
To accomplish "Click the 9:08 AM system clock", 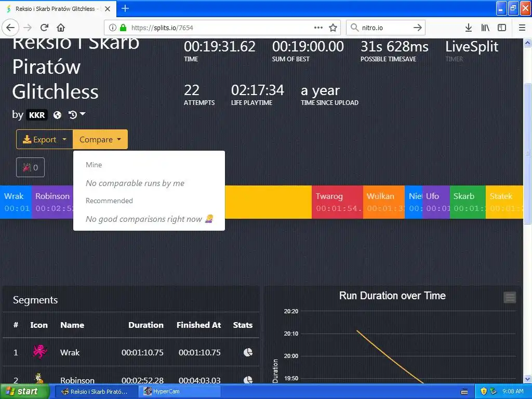I will tap(513, 392).
